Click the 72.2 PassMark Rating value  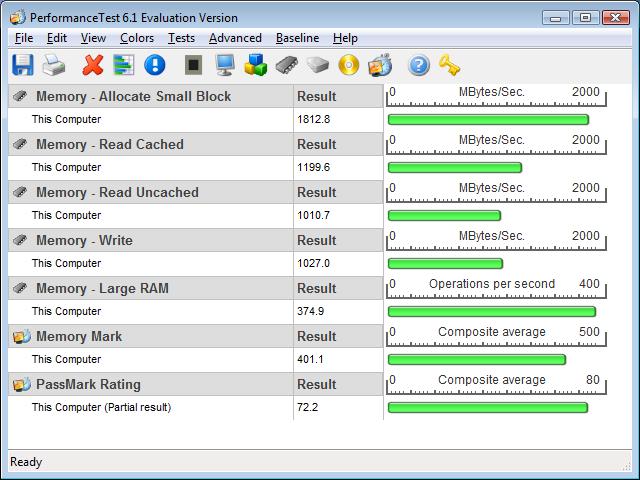pos(307,407)
